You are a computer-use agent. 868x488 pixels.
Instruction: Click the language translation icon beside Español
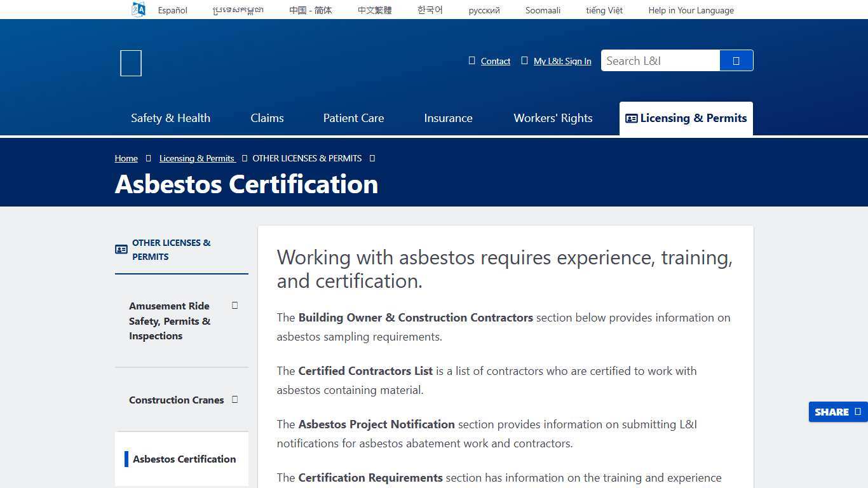[x=138, y=9]
